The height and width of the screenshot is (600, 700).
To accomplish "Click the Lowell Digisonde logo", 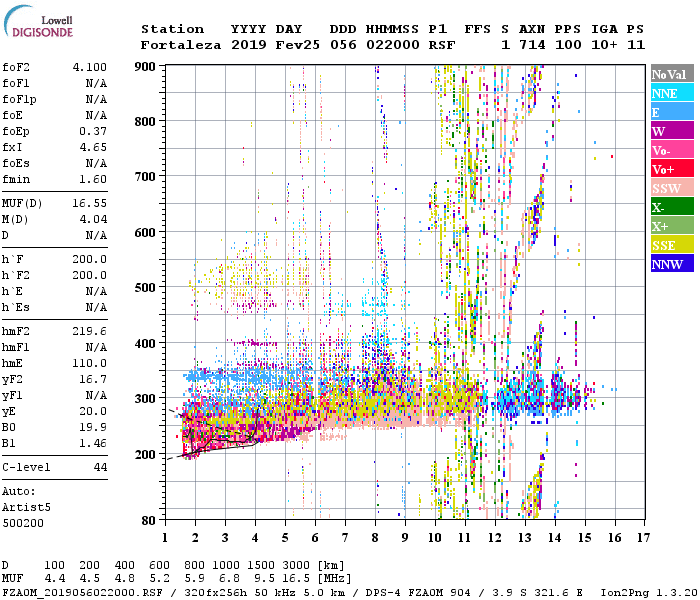I will pyautogui.click(x=38, y=22).
